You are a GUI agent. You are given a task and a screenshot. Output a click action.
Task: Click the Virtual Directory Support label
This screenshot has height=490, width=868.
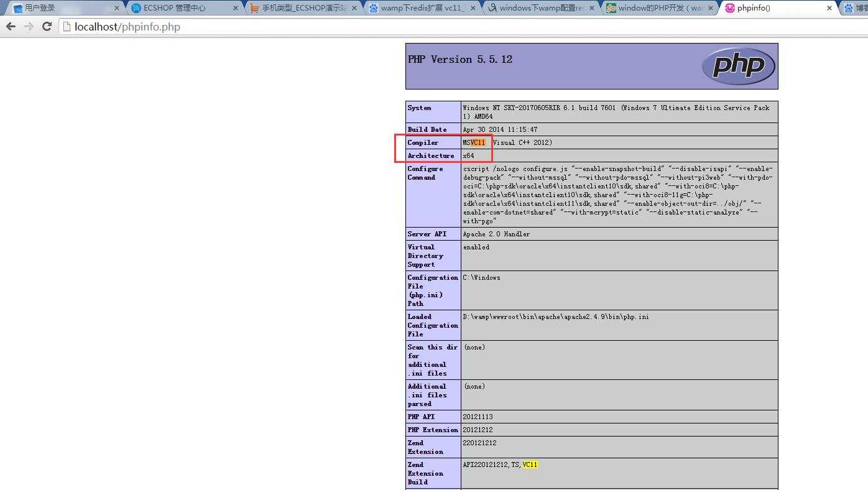click(425, 256)
